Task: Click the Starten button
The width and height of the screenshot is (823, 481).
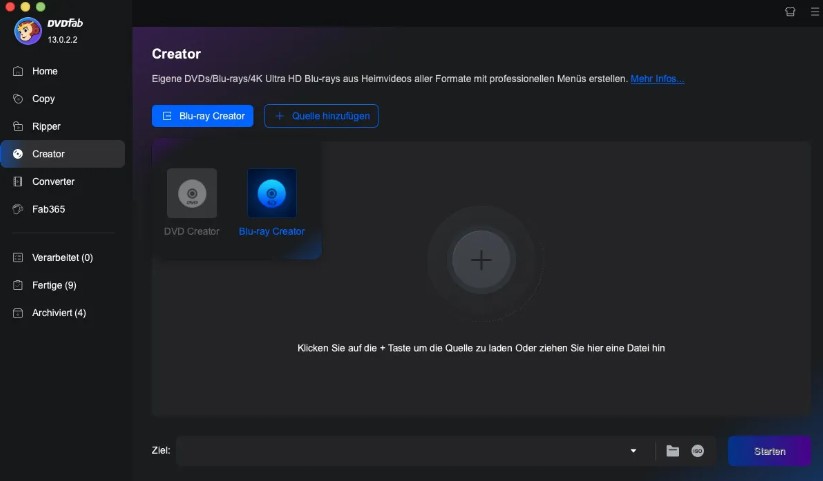Action: click(769, 451)
